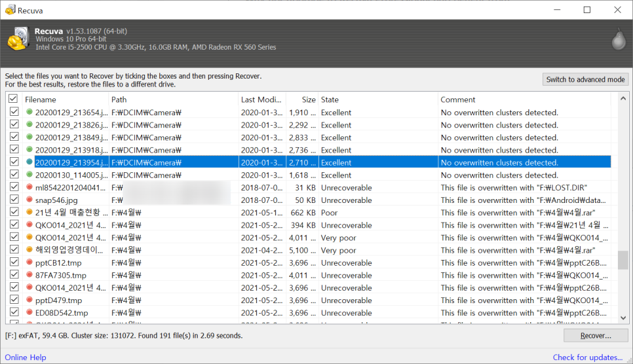Click the ml8542201204041 file name
The width and height of the screenshot is (633, 364).
click(70, 188)
